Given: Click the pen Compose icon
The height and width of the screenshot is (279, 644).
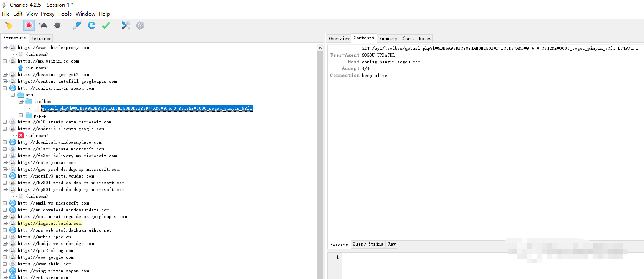Looking at the screenshot, I should click(x=77, y=25).
